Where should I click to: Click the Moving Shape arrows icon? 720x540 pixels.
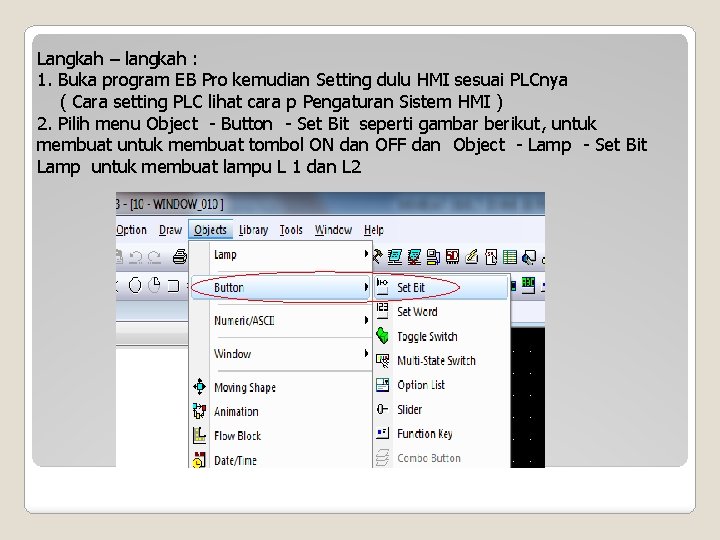click(x=199, y=387)
